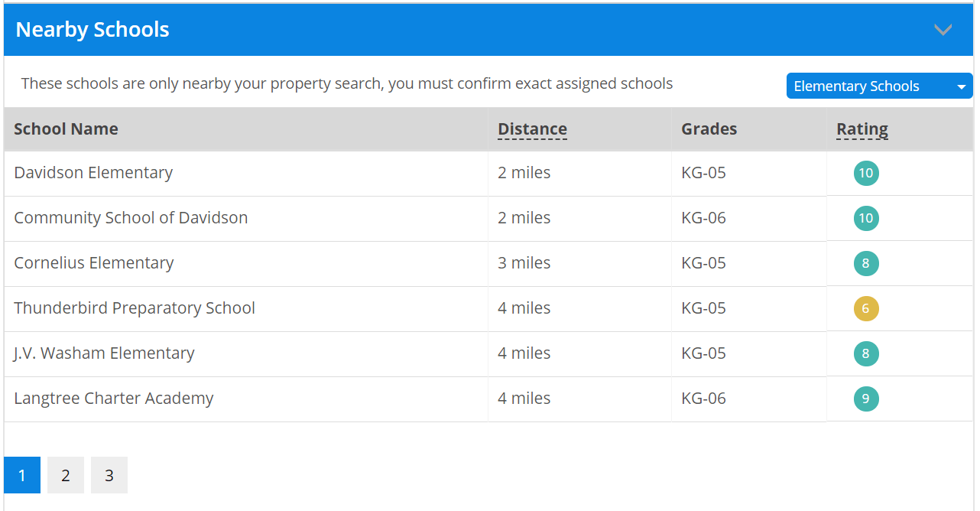
Task: Click Cornelius Elementary rating 8 badge
Action: 866,263
